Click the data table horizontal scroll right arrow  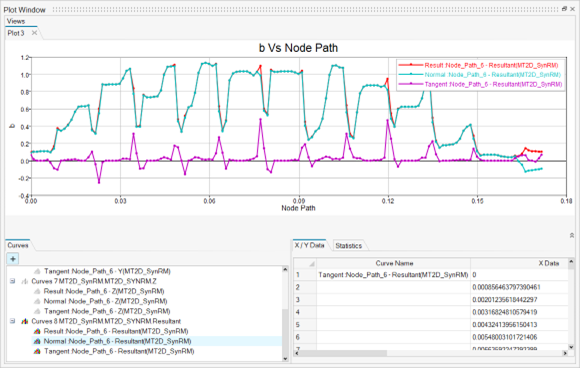click(565, 353)
